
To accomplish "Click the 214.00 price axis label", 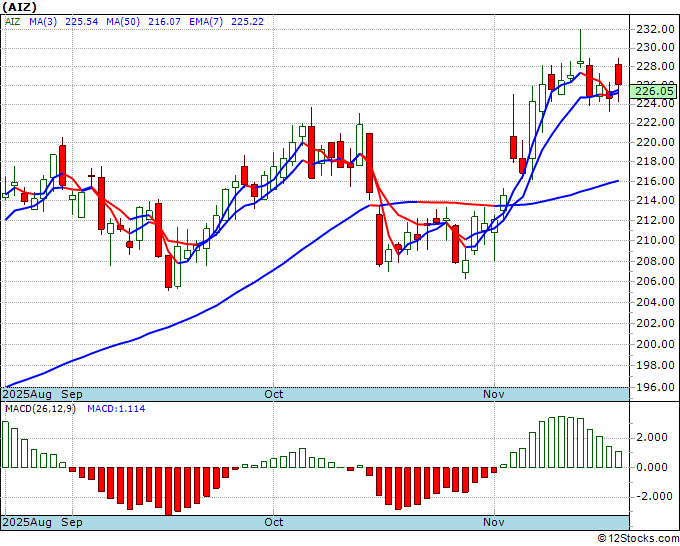I will pyautogui.click(x=655, y=200).
